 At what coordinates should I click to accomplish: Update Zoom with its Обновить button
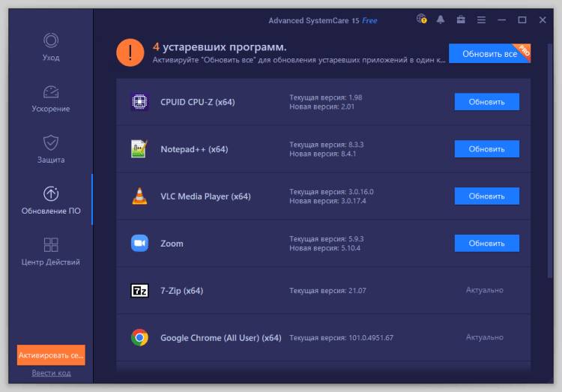tap(487, 243)
